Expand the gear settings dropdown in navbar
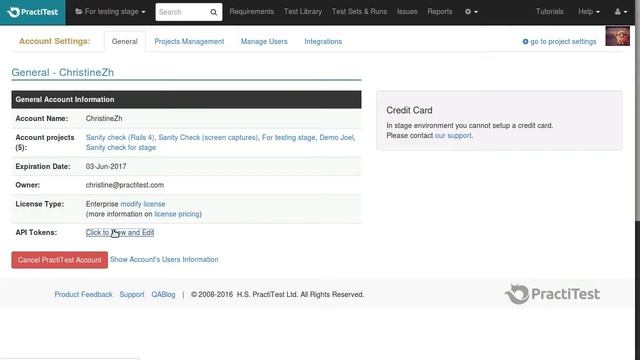The image size is (640, 360). 471,12
